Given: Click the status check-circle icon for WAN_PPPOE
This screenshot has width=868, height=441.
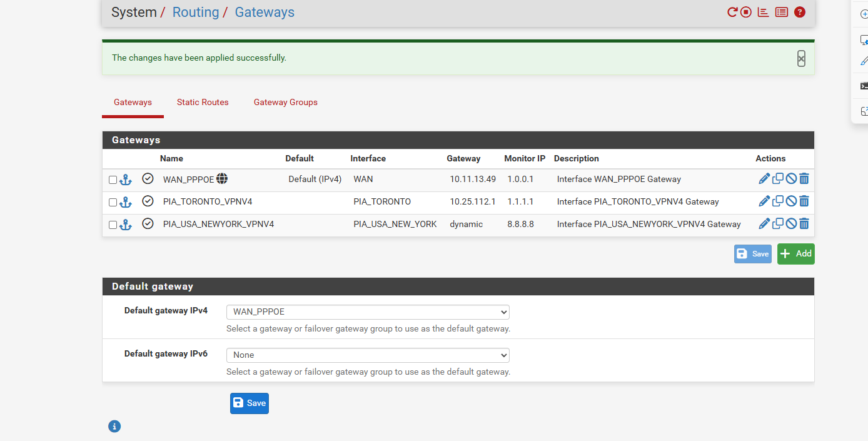Looking at the screenshot, I should (148, 178).
